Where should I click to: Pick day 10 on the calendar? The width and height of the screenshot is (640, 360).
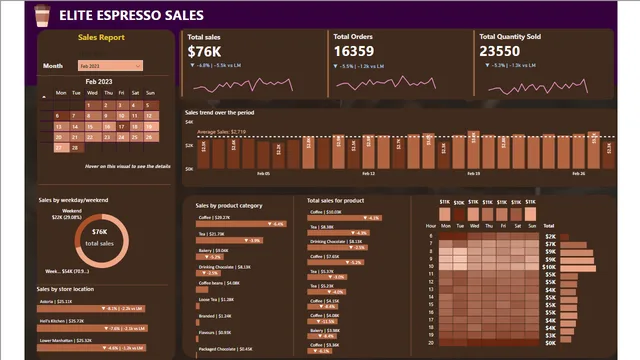pos(122,116)
